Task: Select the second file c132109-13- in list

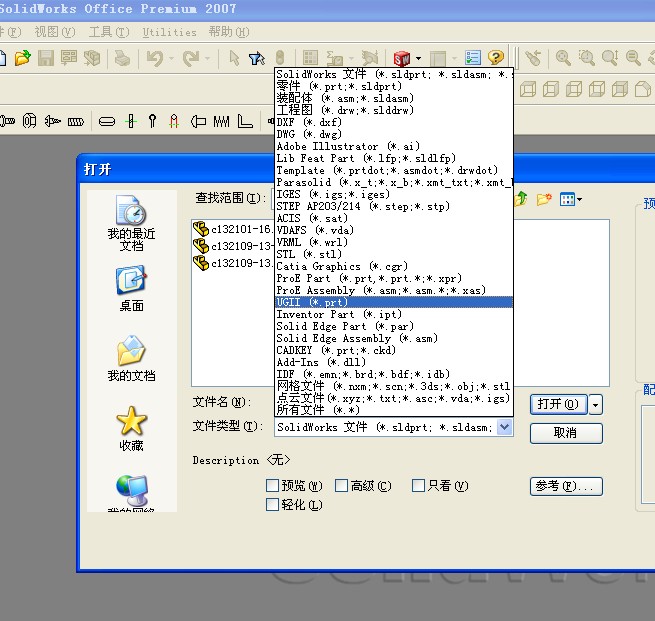Action: point(233,246)
